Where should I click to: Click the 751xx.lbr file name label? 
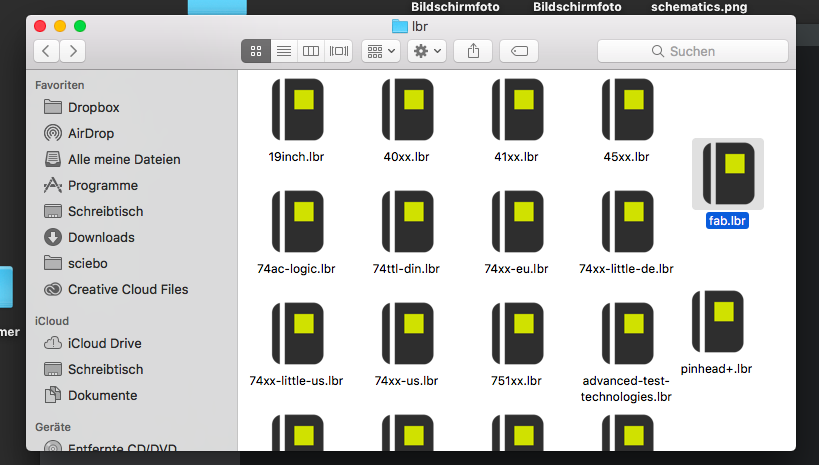click(x=516, y=381)
